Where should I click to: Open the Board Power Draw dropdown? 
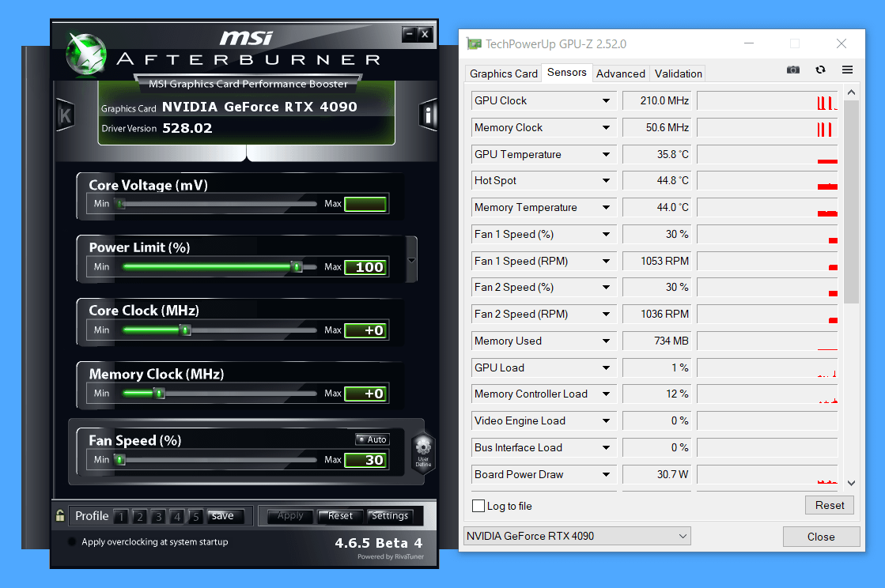[x=606, y=474]
